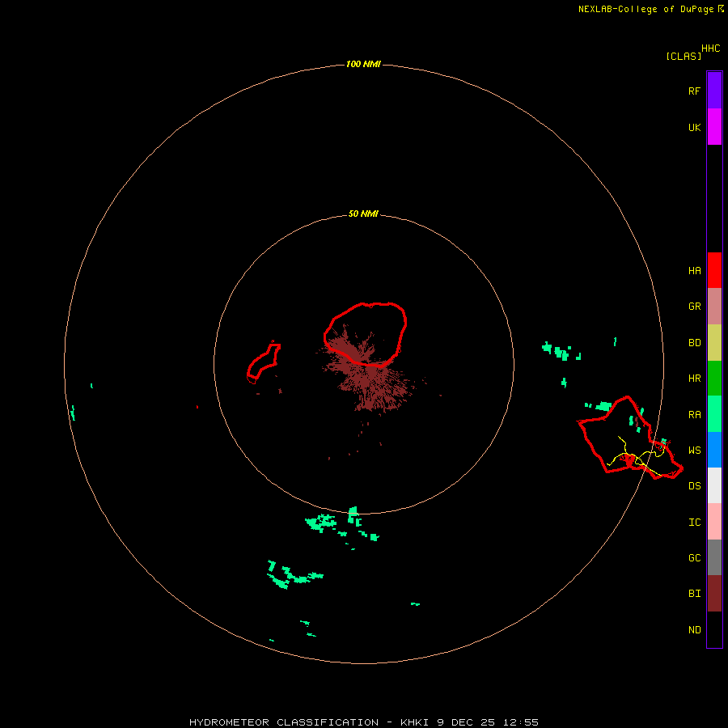Click the RF legend label
Viewport: 728px width, 728px height.
click(x=694, y=91)
